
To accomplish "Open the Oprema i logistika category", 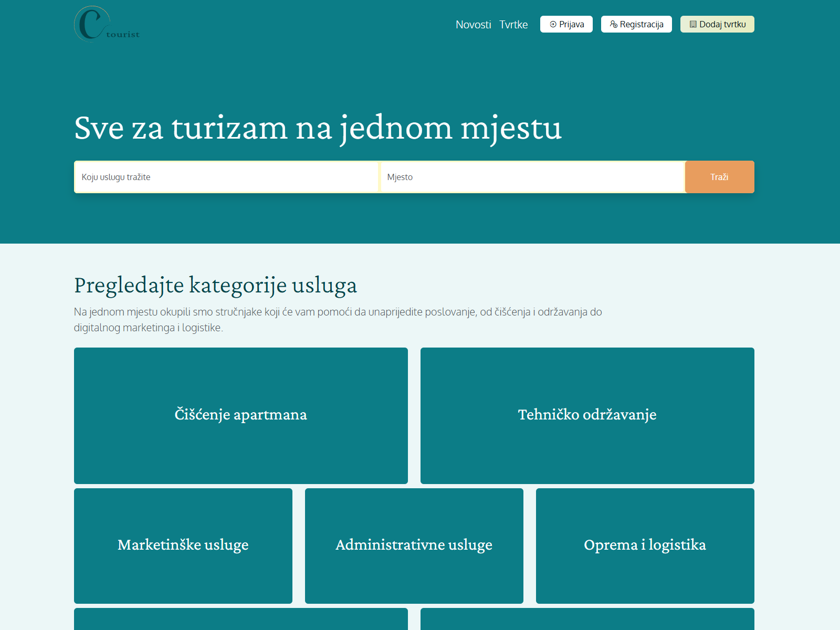I will (645, 545).
